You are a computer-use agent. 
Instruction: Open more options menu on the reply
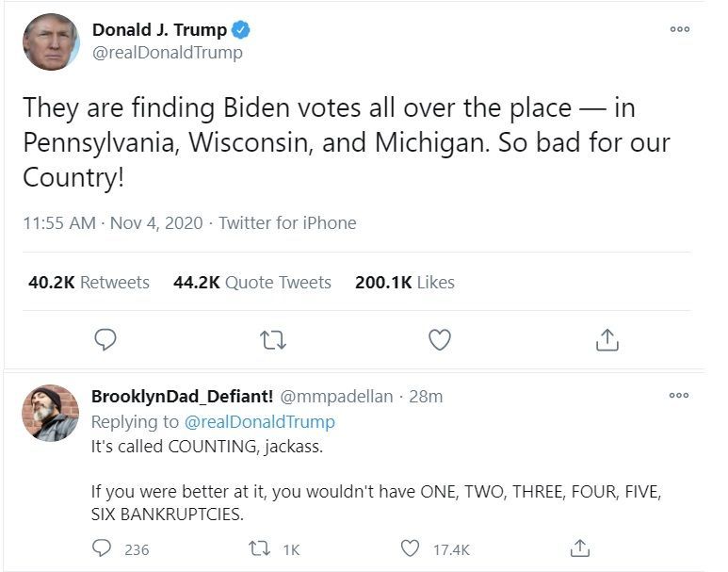point(679,396)
